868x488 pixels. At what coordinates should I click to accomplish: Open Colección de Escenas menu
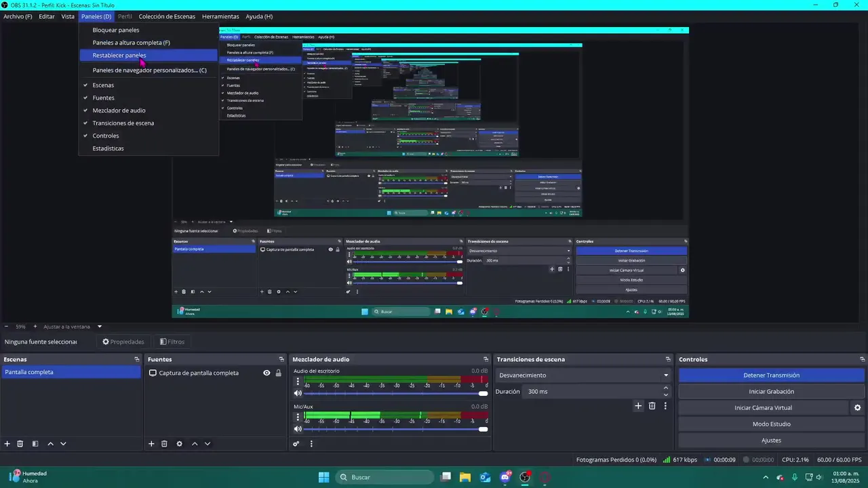pyautogui.click(x=167, y=16)
